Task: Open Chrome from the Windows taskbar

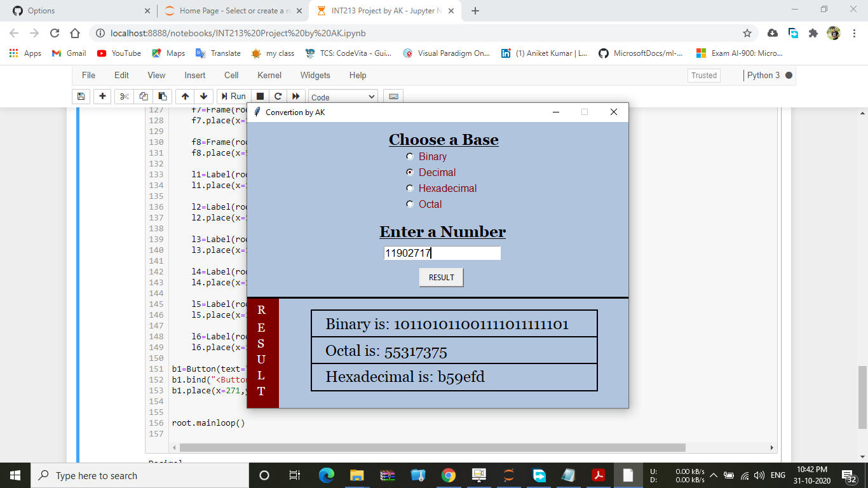Action: [449, 475]
